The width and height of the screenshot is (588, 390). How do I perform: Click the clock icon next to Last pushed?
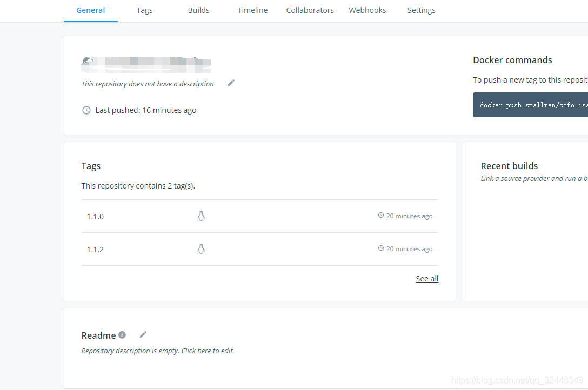point(86,110)
